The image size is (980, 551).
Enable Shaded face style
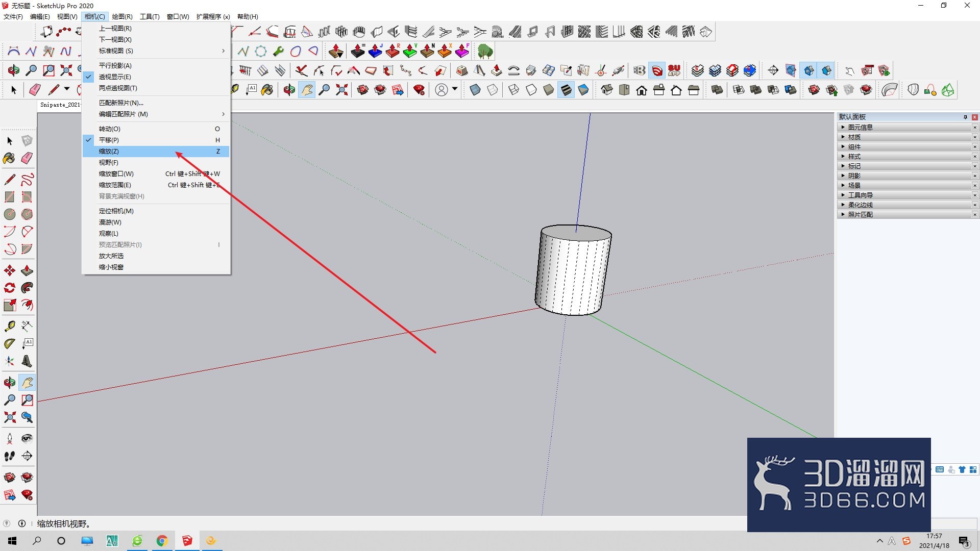pyautogui.click(x=549, y=90)
